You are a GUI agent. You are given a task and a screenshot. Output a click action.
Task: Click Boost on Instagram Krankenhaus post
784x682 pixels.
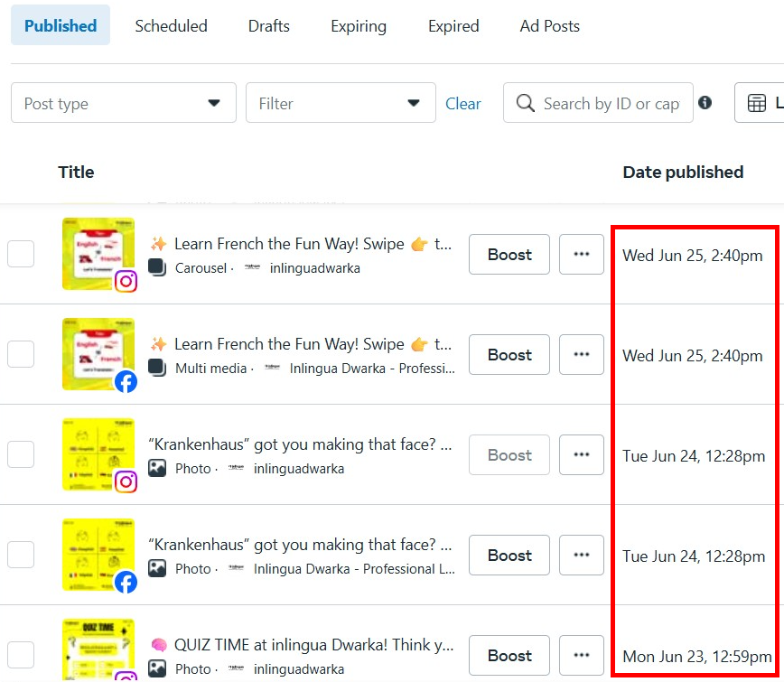pos(509,454)
